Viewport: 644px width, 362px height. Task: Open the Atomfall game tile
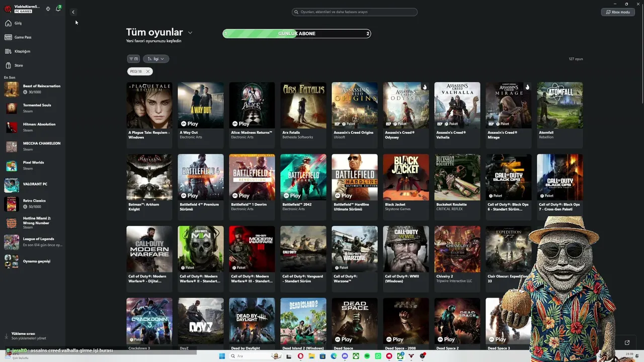pos(560,115)
